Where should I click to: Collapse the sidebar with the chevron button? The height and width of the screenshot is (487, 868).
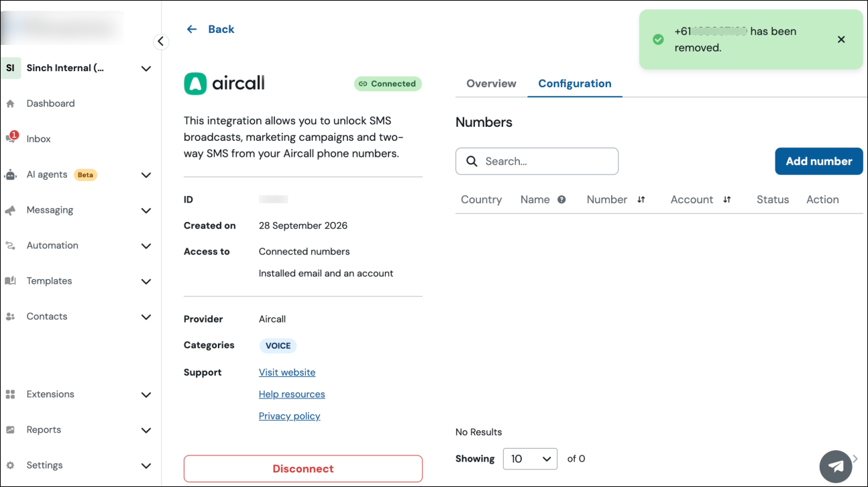click(x=160, y=42)
